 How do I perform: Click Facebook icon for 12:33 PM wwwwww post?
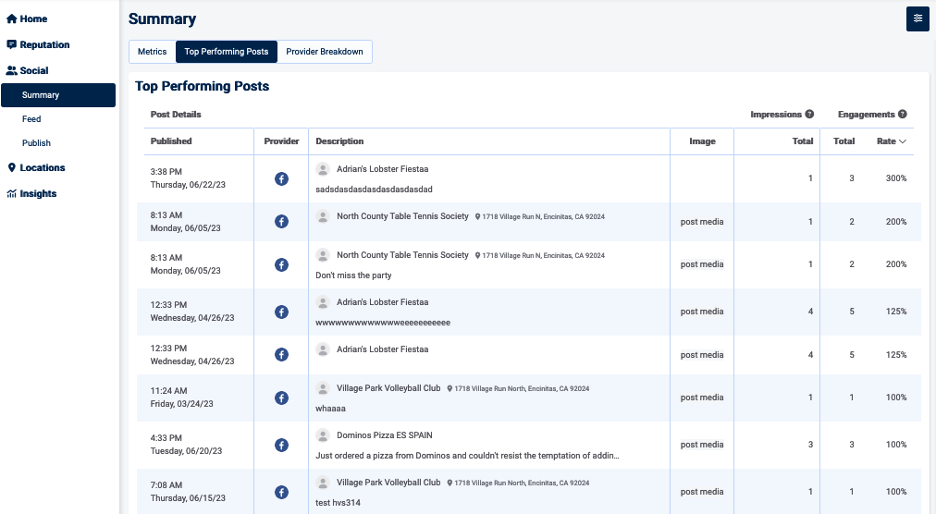click(282, 312)
